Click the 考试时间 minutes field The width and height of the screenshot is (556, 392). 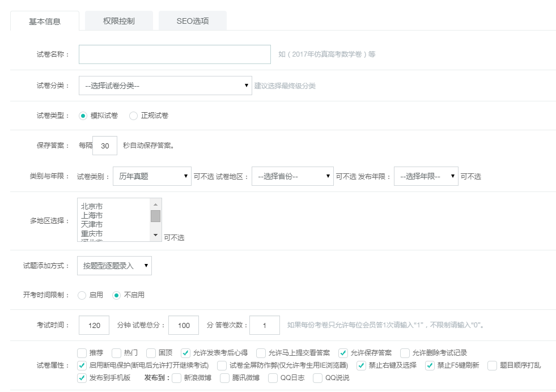[x=94, y=325]
